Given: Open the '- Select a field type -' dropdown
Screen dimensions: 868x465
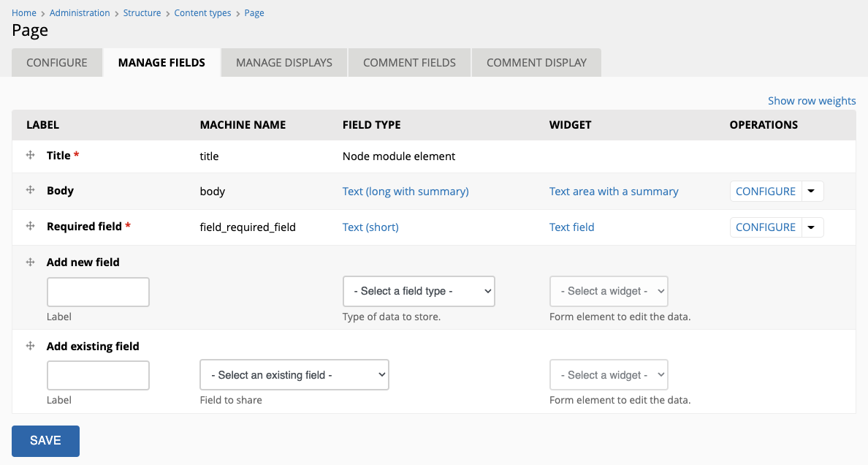Looking at the screenshot, I should [419, 291].
